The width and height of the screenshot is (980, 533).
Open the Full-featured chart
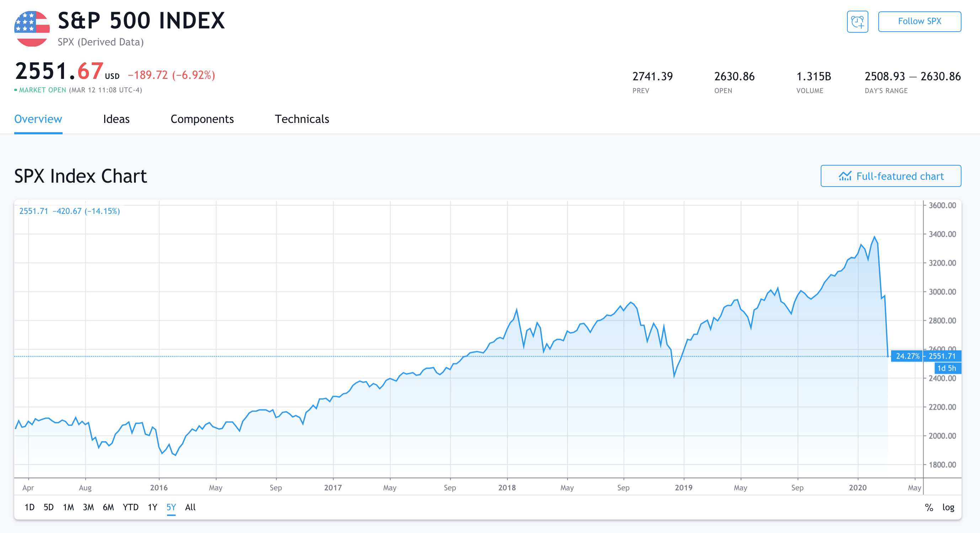(891, 176)
